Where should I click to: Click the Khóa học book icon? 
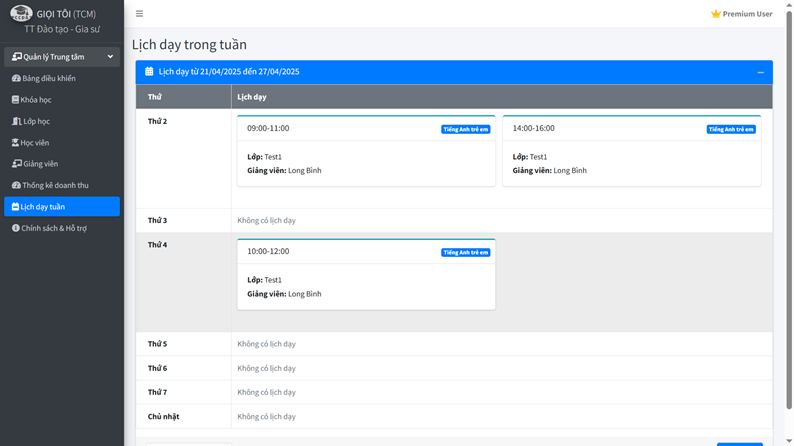click(x=15, y=100)
